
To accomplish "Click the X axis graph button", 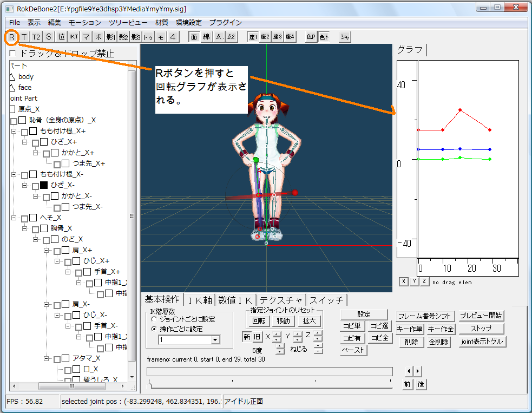I will coord(403,281).
